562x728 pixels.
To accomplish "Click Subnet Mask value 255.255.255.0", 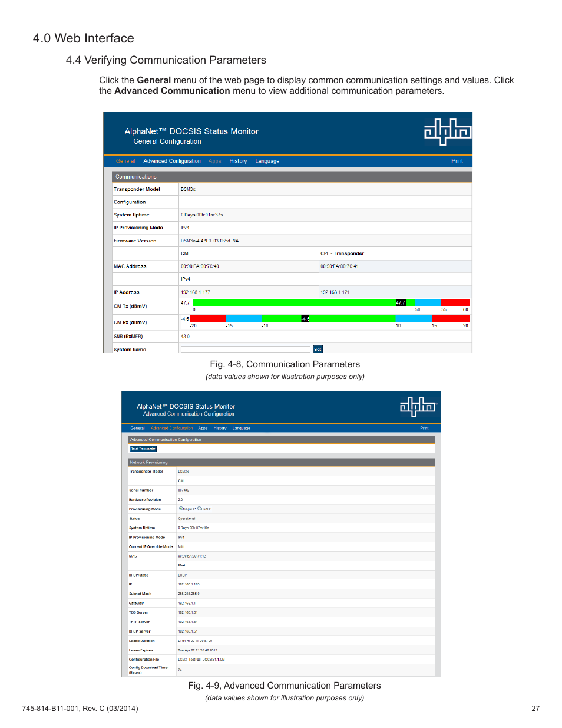I will click(189, 594).
